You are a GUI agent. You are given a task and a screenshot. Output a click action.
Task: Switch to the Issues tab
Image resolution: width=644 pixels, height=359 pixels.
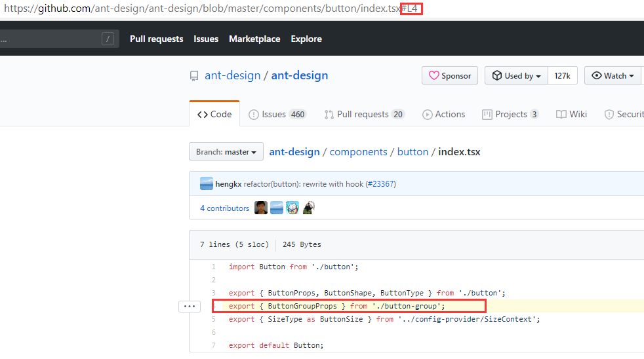pos(277,114)
